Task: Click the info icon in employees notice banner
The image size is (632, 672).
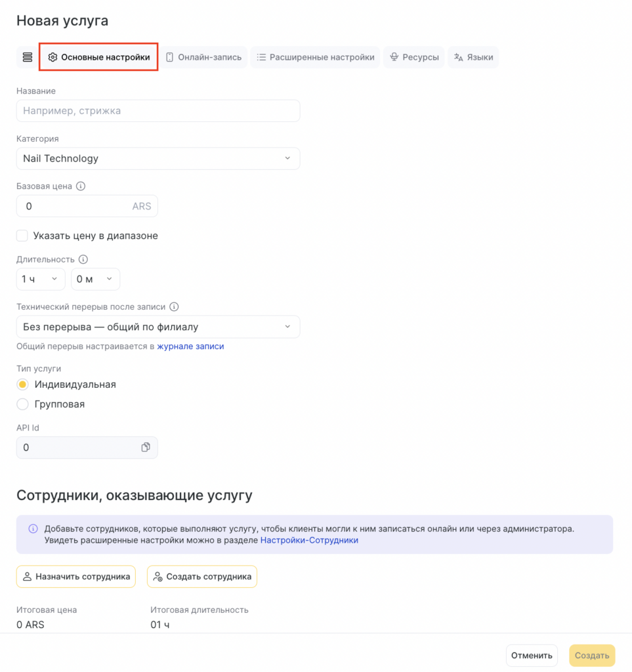Action: click(x=33, y=529)
